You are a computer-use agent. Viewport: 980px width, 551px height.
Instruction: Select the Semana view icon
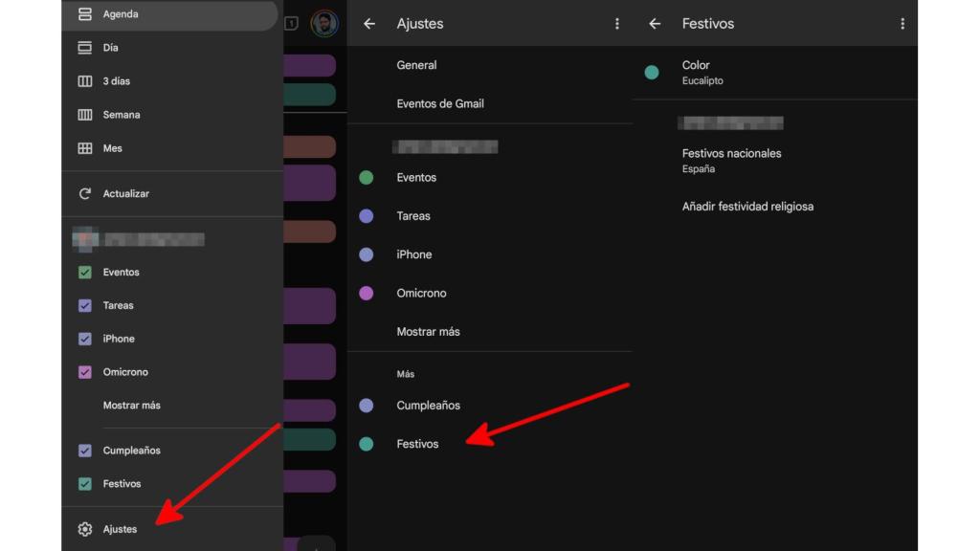[x=85, y=115]
